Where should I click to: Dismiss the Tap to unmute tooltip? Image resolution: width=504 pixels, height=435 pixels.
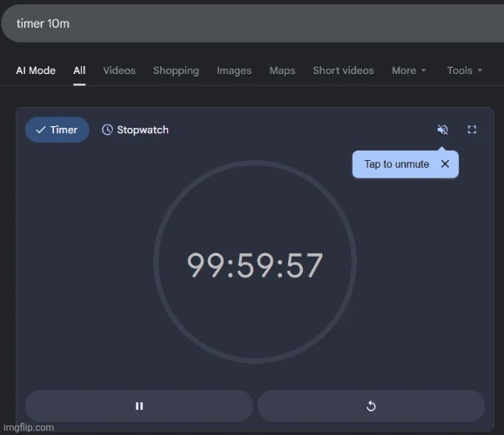point(445,164)
